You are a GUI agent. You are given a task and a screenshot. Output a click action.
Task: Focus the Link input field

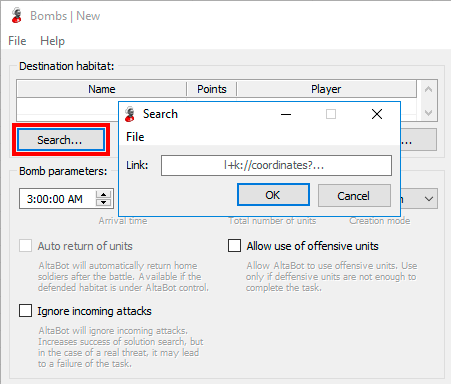pyautogui.click(x=276, y=165)
